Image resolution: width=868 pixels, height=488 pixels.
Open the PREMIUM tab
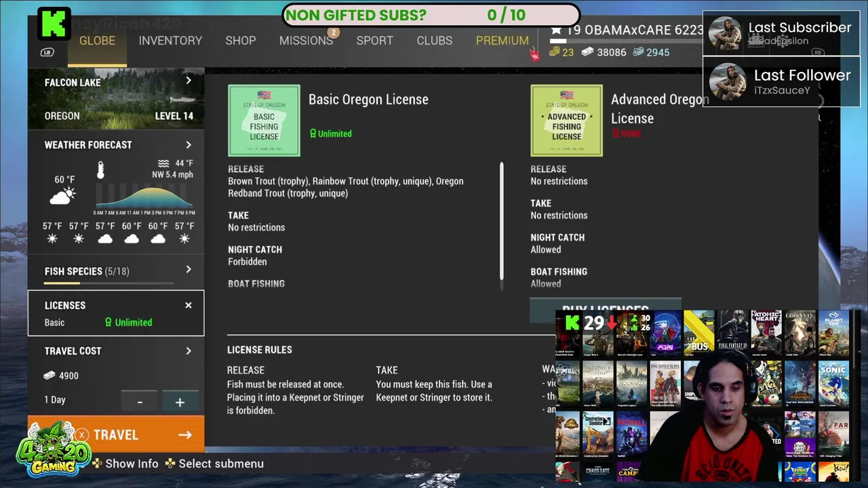pyautogui.click(x=502, y=41)
